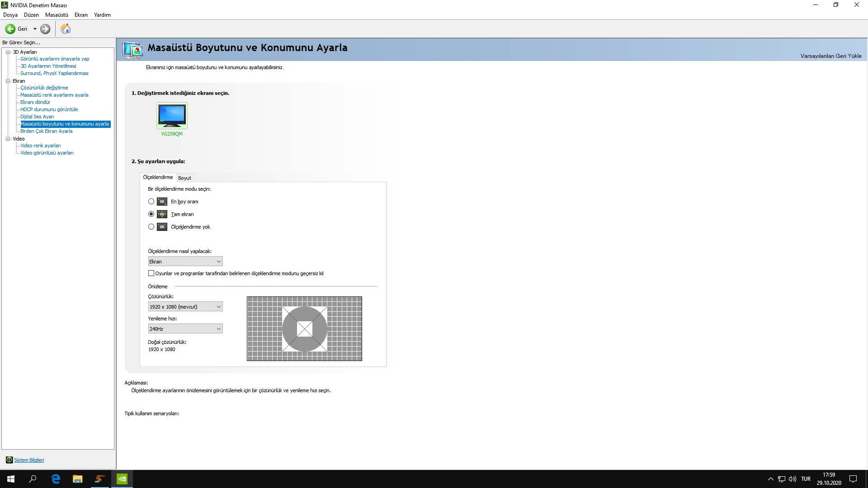Click Varsayılanları Geri Yükle link
This screenshot has width=868, height=488.
click(x=831, y=56)
